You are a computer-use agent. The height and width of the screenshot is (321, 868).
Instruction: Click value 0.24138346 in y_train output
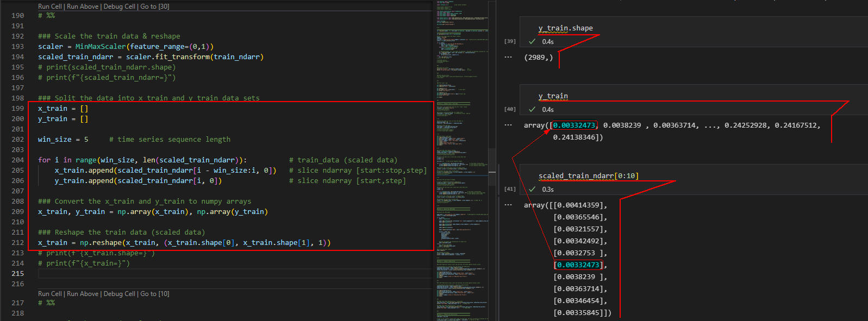[575, 137]
